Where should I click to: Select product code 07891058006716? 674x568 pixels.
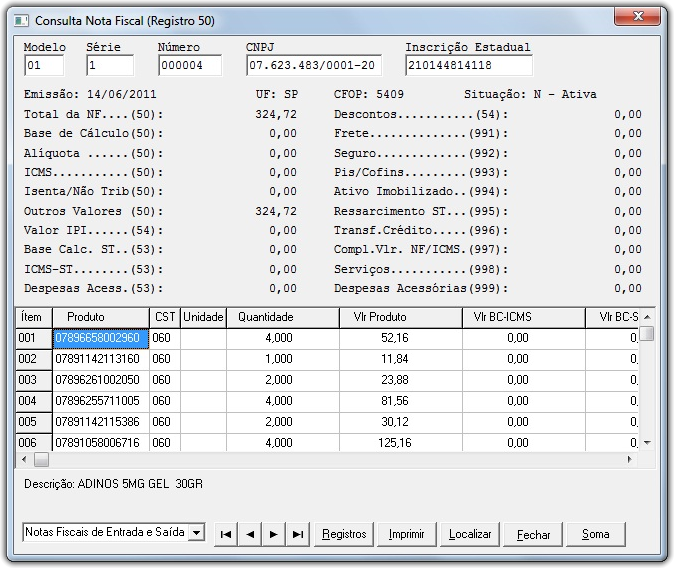coord(101,442)
